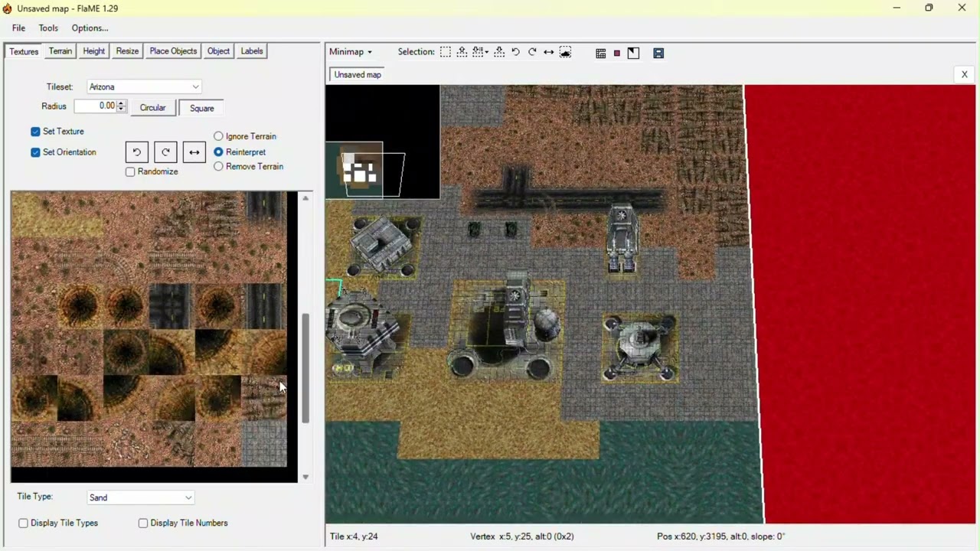Open the Tile Type Sand dropdown
Screen dimensions: 980x551
pos(141,497)
